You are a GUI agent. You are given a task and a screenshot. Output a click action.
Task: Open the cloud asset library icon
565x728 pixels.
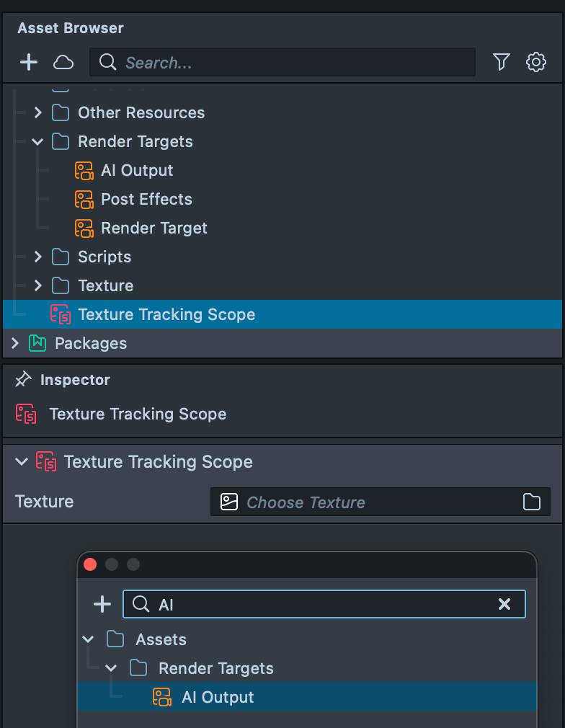click(x=63, y=63)
